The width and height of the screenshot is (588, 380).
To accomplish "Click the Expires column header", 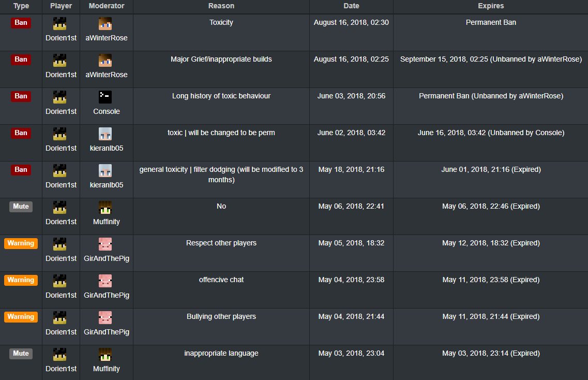I will tap(491, 6).
